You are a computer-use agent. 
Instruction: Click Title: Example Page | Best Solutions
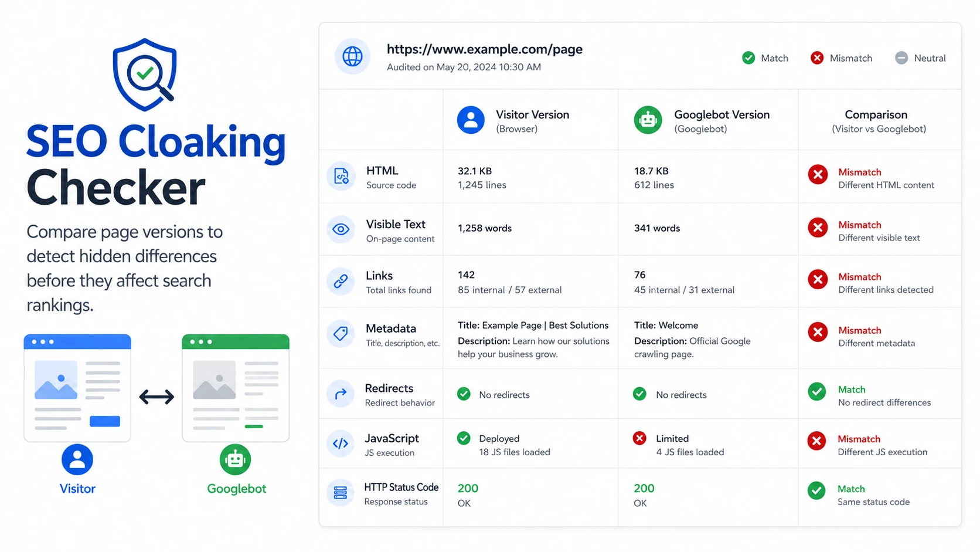[x=533, y=326]
